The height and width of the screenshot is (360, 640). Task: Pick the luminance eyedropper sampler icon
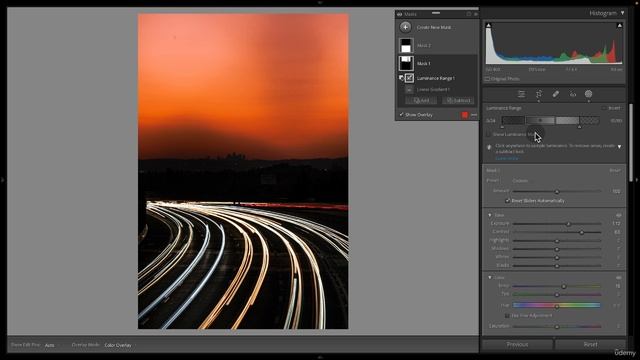tap(489, 147)
